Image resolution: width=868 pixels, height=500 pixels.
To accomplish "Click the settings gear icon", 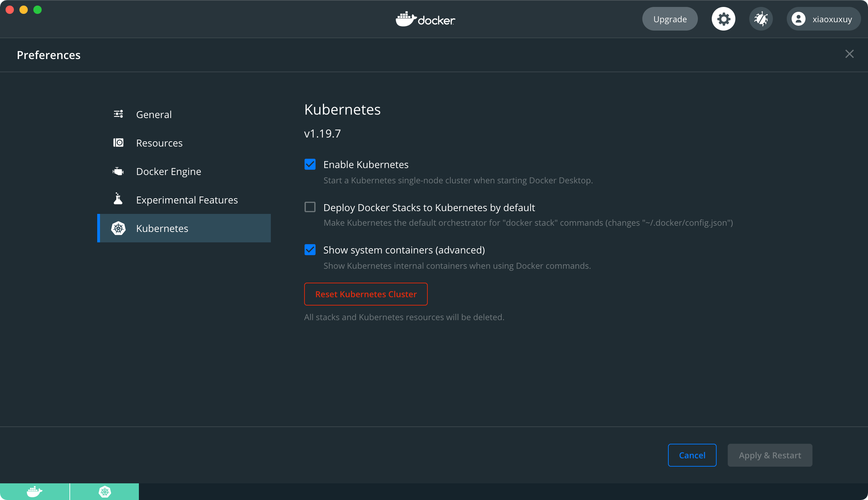I will (723, 19).
